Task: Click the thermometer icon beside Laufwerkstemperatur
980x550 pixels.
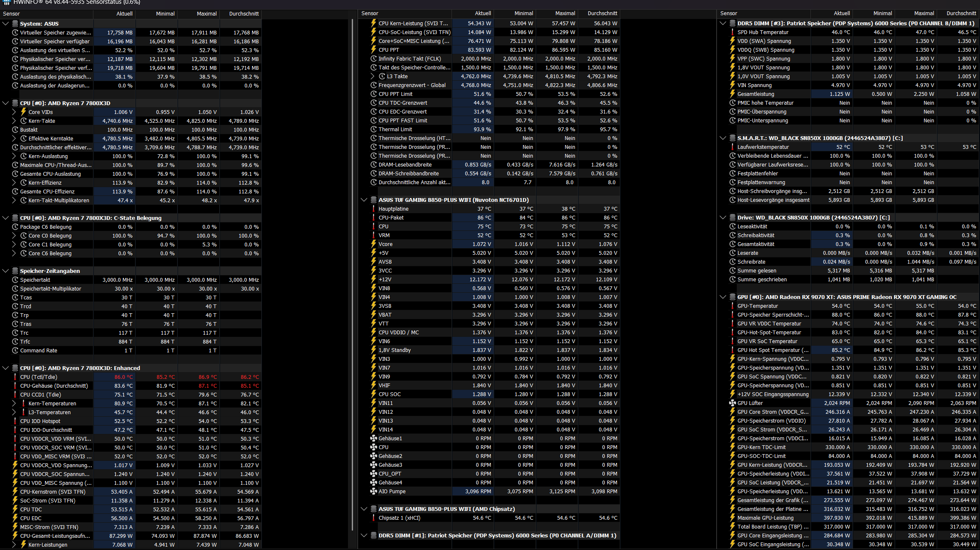Action: point(732,147)
